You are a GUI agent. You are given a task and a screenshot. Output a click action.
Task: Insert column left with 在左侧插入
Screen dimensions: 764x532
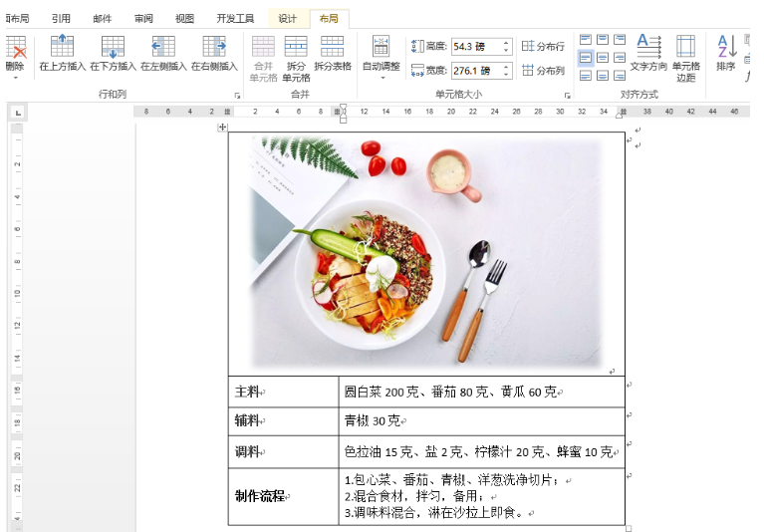click(163, 53)
